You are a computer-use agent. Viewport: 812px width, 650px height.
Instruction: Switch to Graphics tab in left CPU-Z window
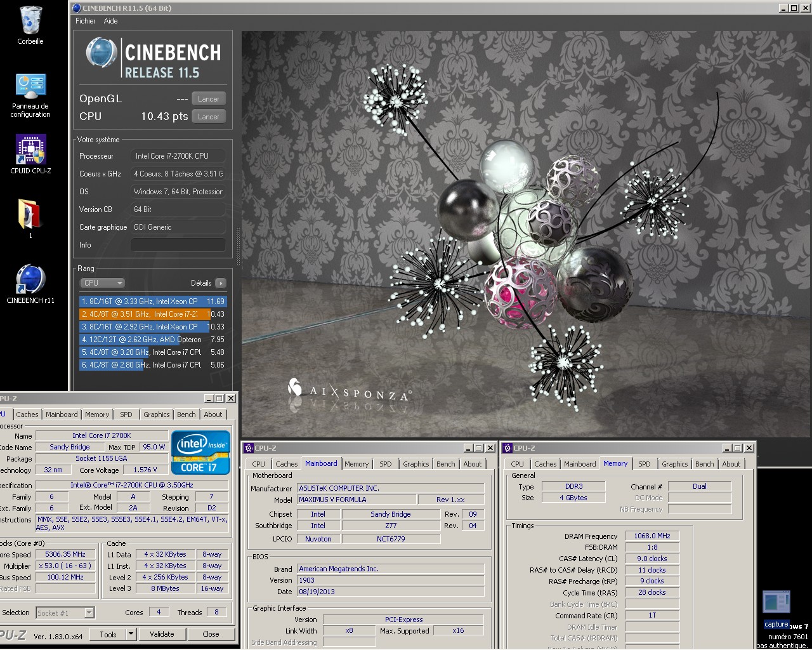pos(157,415)
